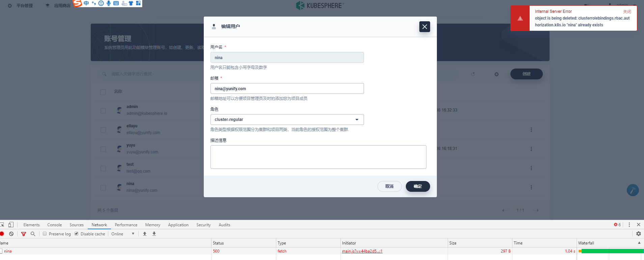
Task: Click into the 邮箱 email field
Action: (287, 88)
